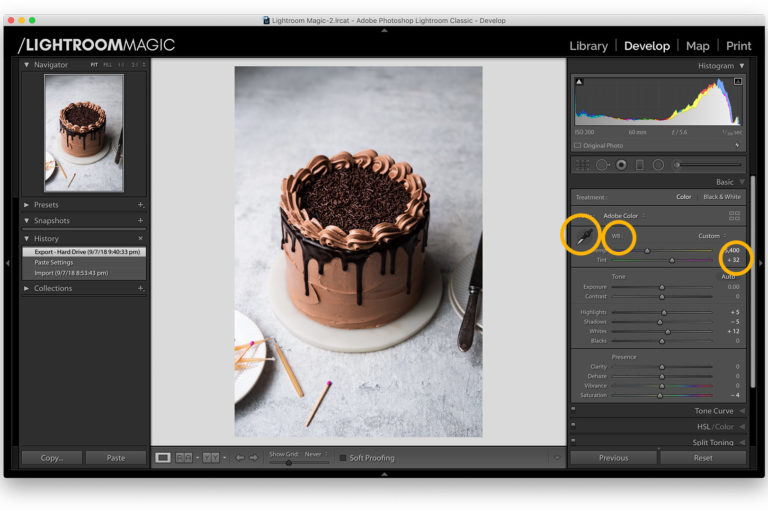
Task: Set Treatment to Color
Action: pos(684,197)
